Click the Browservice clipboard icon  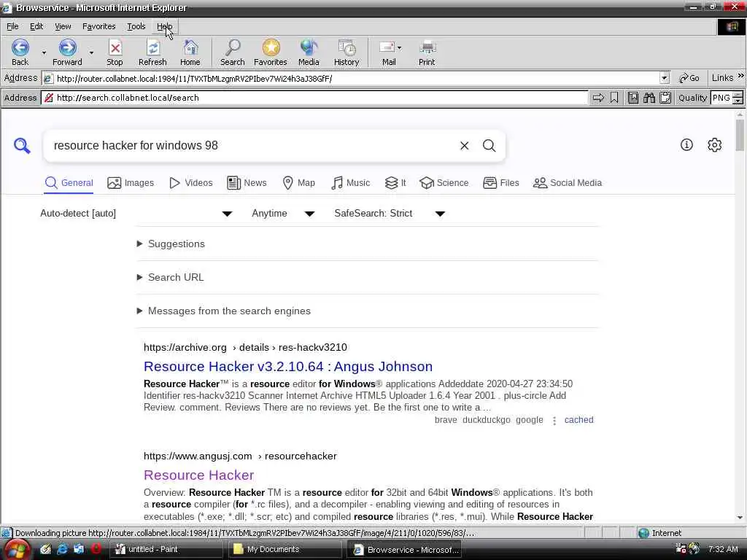pos(665,98)
